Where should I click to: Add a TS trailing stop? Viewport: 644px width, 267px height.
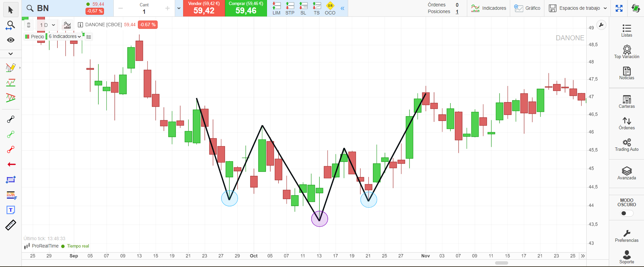point(317,8)
